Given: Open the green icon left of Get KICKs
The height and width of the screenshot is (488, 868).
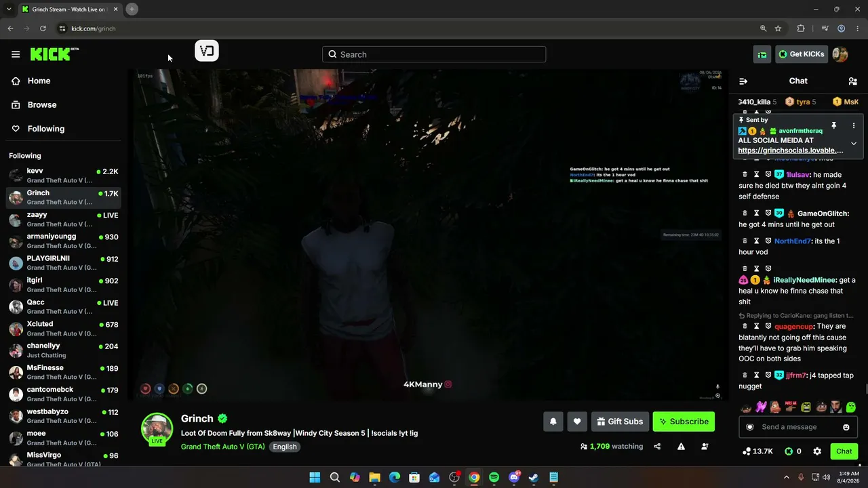Looking at the screenshot, I should (x=762, y=54).
